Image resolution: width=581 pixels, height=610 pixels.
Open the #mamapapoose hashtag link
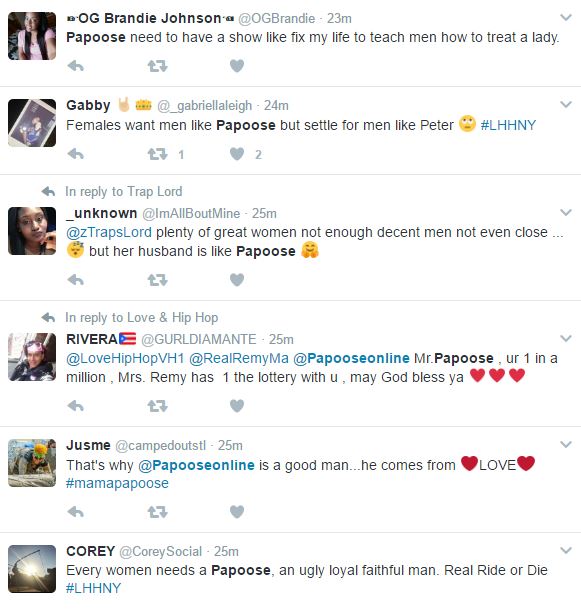click(x=118, y=483)
